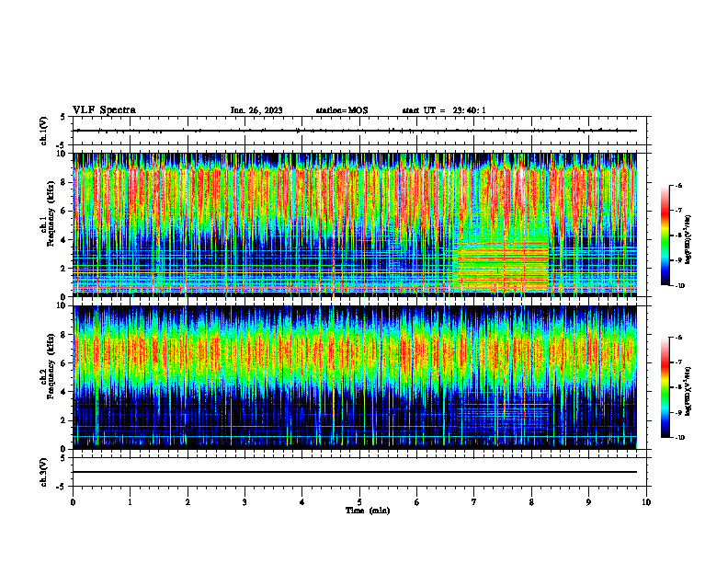Click the ch.1 spectrogram color scale bar
This screenshot has height=563, width=728.
point(665,236)
